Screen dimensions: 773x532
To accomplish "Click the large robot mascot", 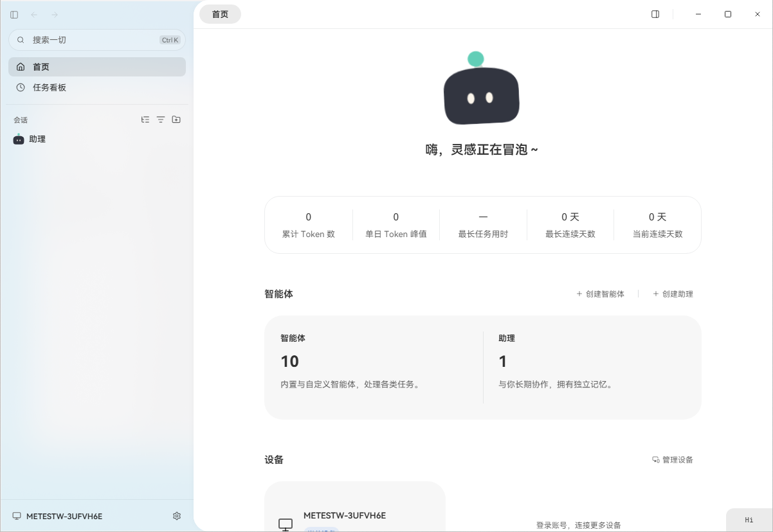I will (481, 89).
